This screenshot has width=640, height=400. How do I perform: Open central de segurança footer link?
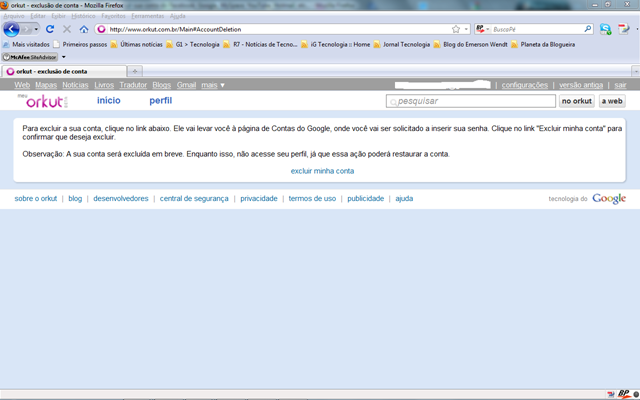[x=194, y=198]
